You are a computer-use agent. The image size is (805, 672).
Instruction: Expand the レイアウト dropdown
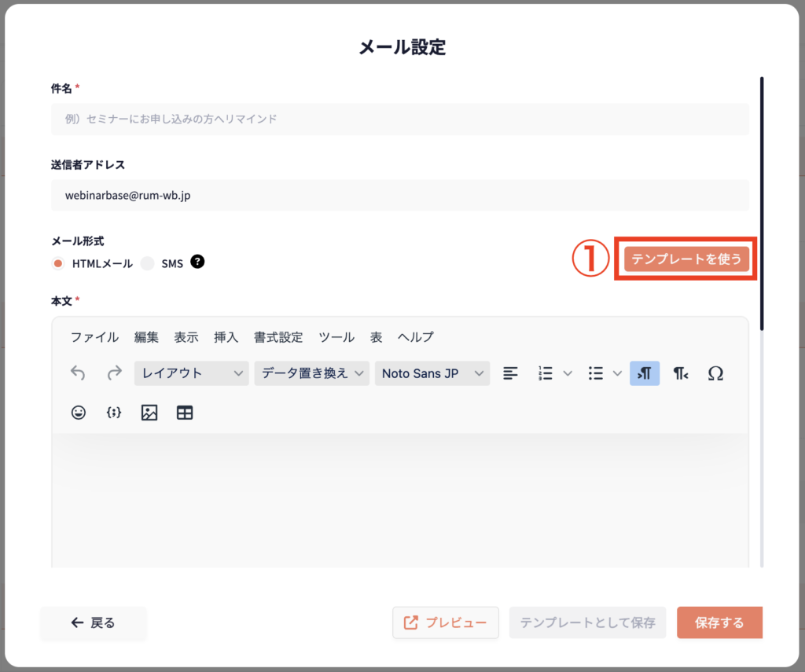[192, 373]
